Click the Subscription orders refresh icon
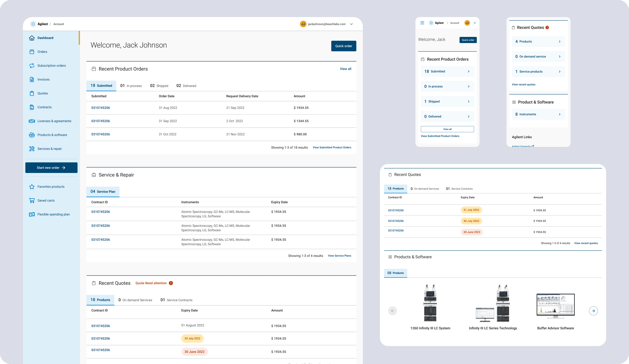The height and width of the screenshot is (364, 629). click(32, 66)
